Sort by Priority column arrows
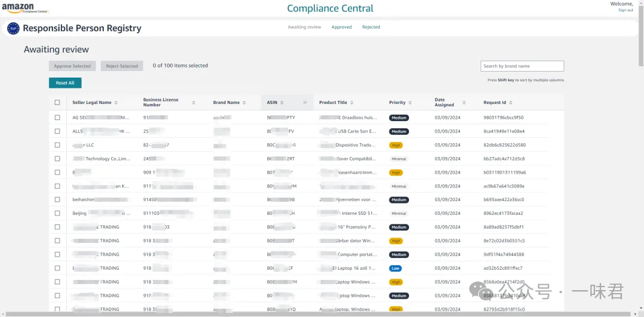The image size is (644, 317). point(410,103)
